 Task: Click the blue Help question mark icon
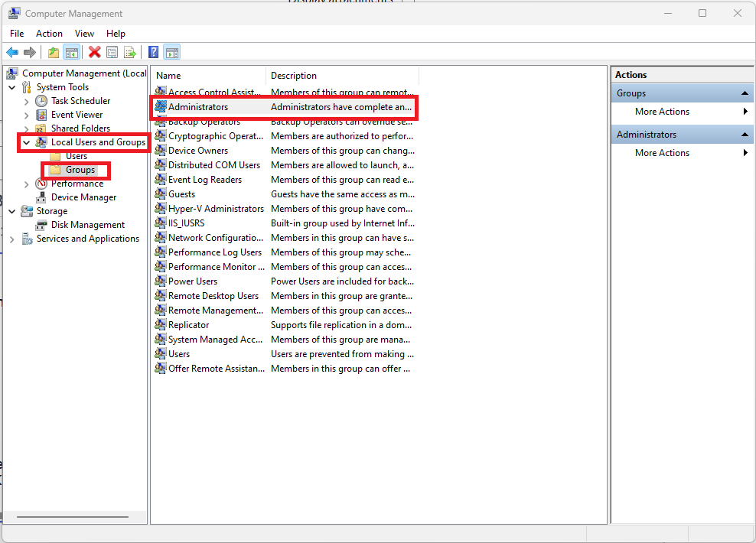pyautogui.click(x=154, y=52)
